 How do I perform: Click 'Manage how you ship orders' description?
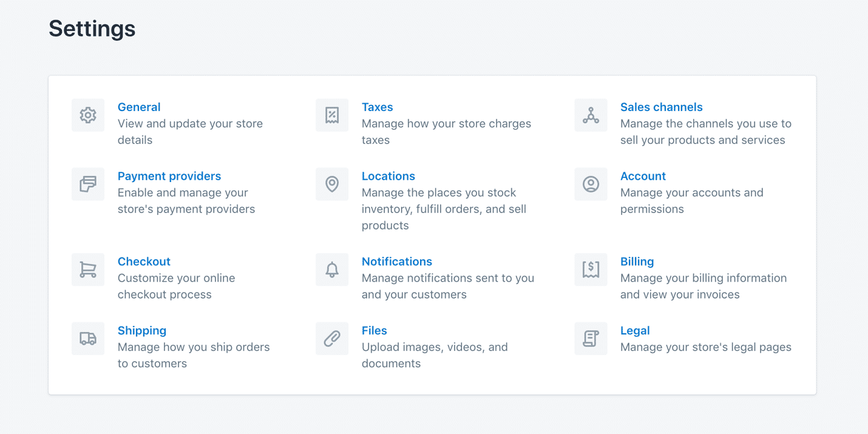click(194, 355)
